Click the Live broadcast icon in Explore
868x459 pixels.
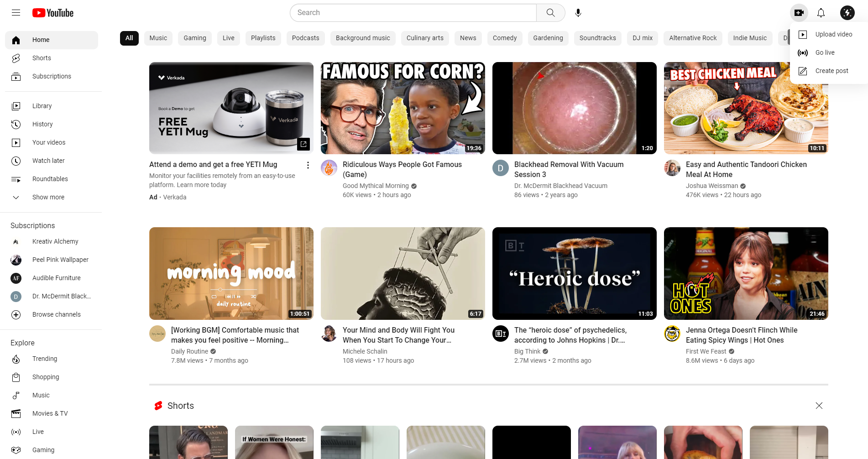(x=16, y=432)
